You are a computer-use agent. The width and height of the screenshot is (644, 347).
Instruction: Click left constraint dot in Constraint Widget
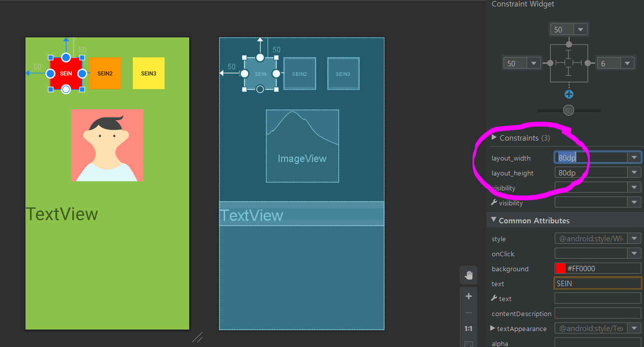click(x=550, y=63)
